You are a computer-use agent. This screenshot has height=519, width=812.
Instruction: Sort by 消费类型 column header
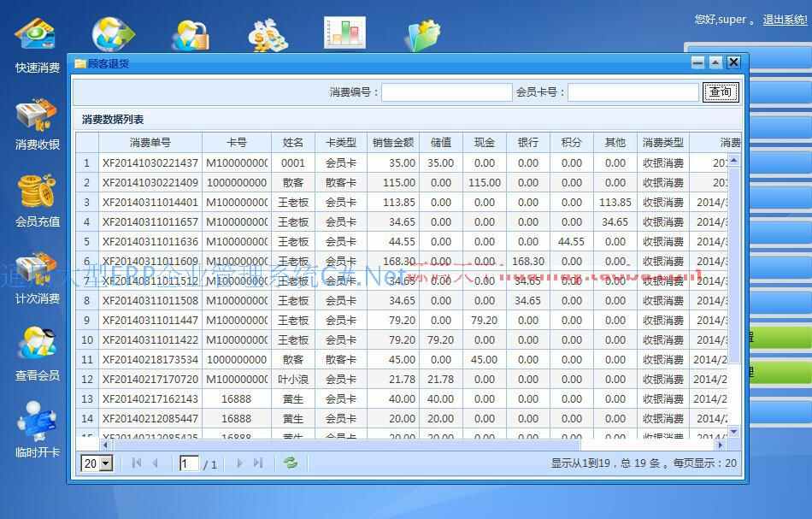point(663,143)
